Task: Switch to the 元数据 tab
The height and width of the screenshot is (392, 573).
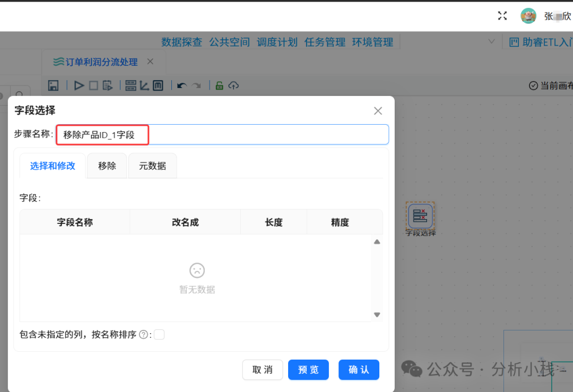Action: (152, 166)
